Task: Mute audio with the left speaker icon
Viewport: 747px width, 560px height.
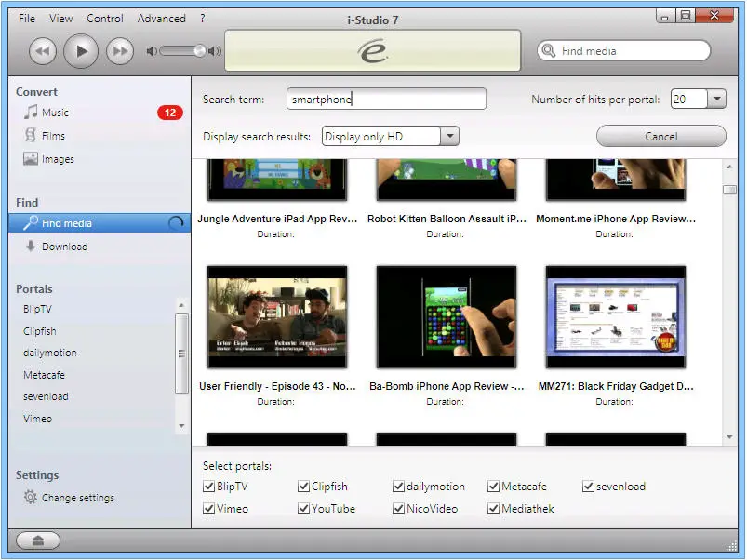Action: 152,51
